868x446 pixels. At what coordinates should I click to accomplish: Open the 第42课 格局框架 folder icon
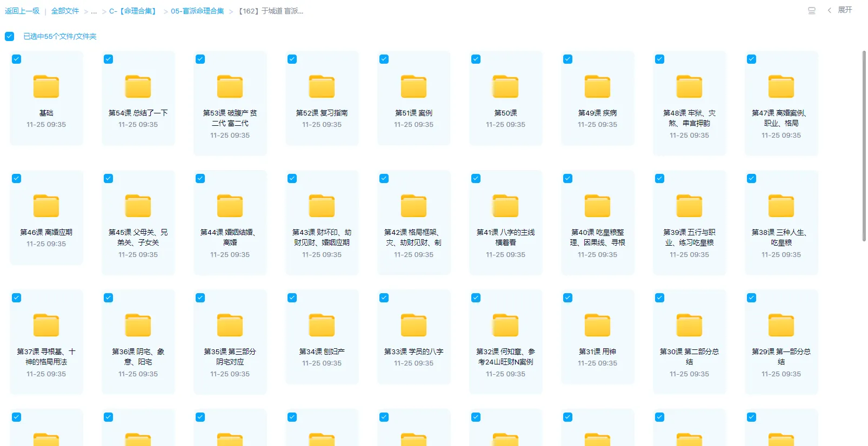(x=413, y=206)
